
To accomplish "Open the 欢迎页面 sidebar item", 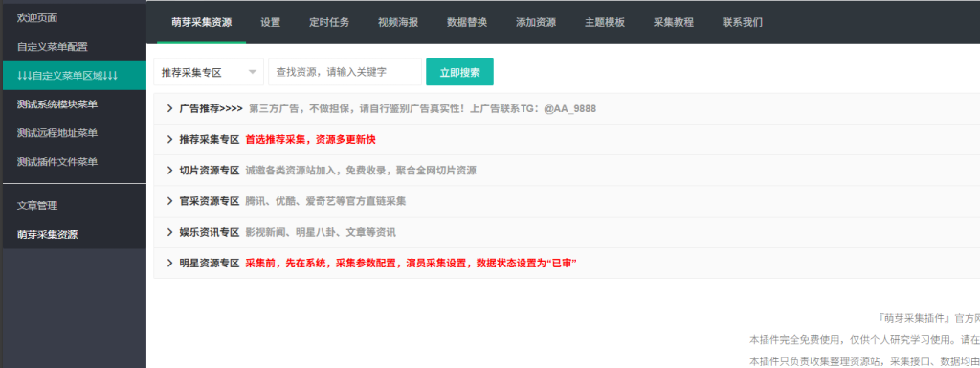I will pyautogui.click(x=74, y=18).
